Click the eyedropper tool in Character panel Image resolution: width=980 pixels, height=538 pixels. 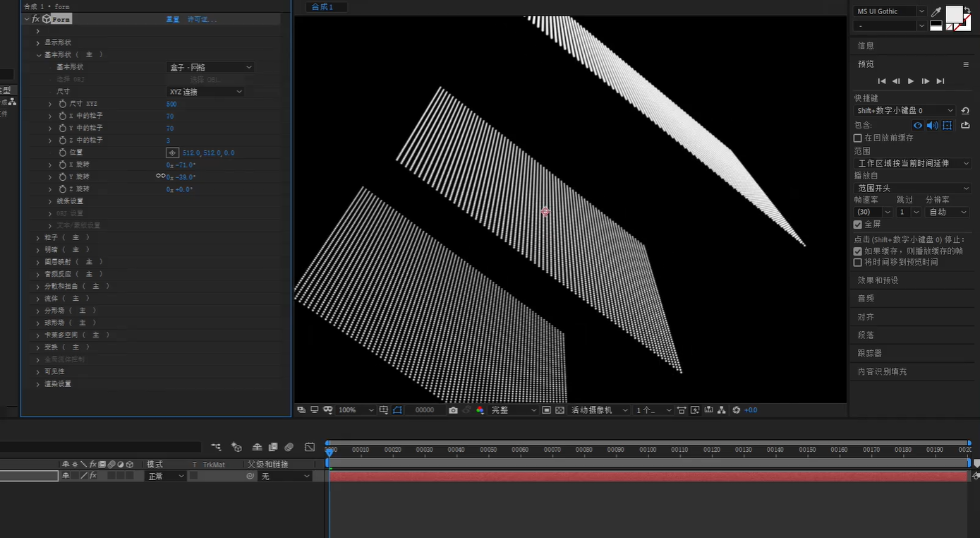(936, 11)
